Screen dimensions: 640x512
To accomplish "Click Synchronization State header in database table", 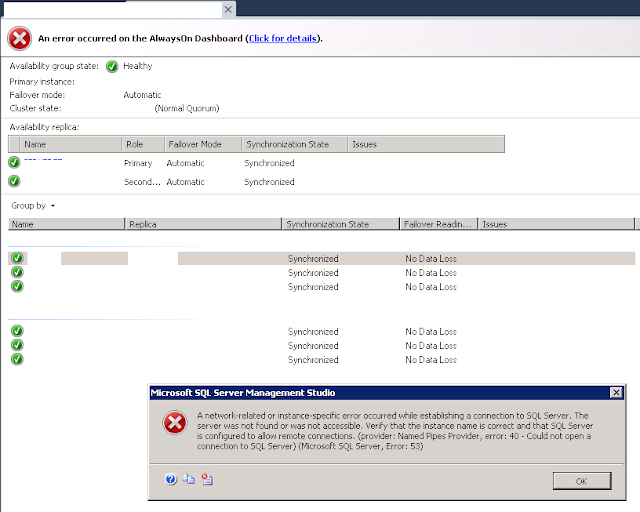I will pyautogui.click(x=340, y=224).
